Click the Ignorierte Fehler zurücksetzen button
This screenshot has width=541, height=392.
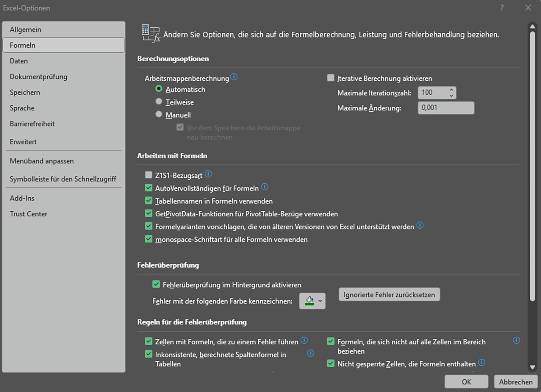click(x=389, y=295)
